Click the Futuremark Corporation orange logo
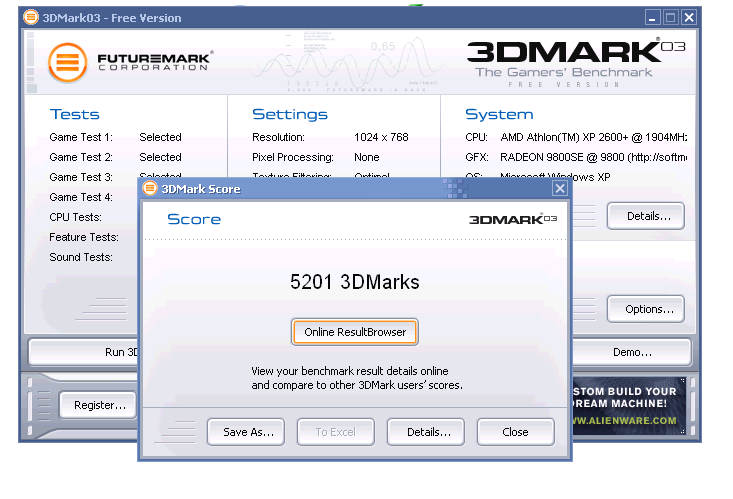Viewport: 733px width, 499px height. click(x=68, y=62)
